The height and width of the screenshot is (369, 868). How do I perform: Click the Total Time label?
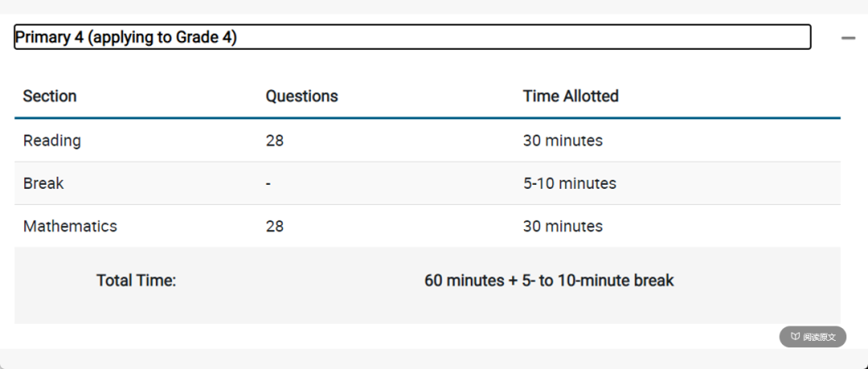point(136,281)
